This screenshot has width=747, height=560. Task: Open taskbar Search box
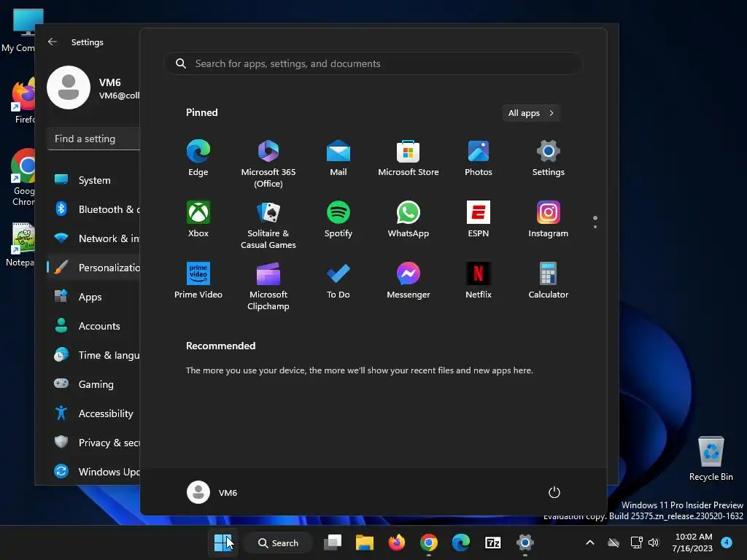(x=278, y=542)
